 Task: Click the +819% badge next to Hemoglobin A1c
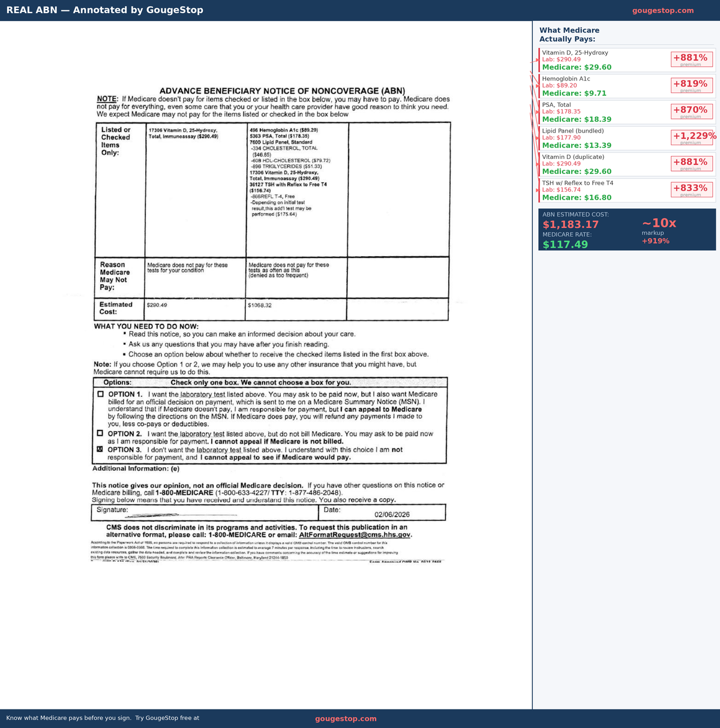(x=691, y=85)
